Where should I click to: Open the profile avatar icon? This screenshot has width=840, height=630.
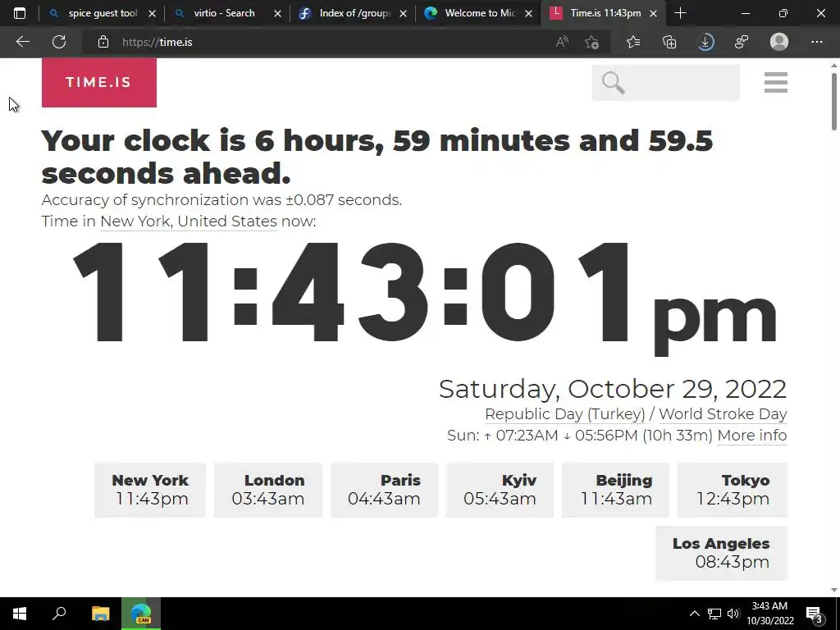pos(779,42)
